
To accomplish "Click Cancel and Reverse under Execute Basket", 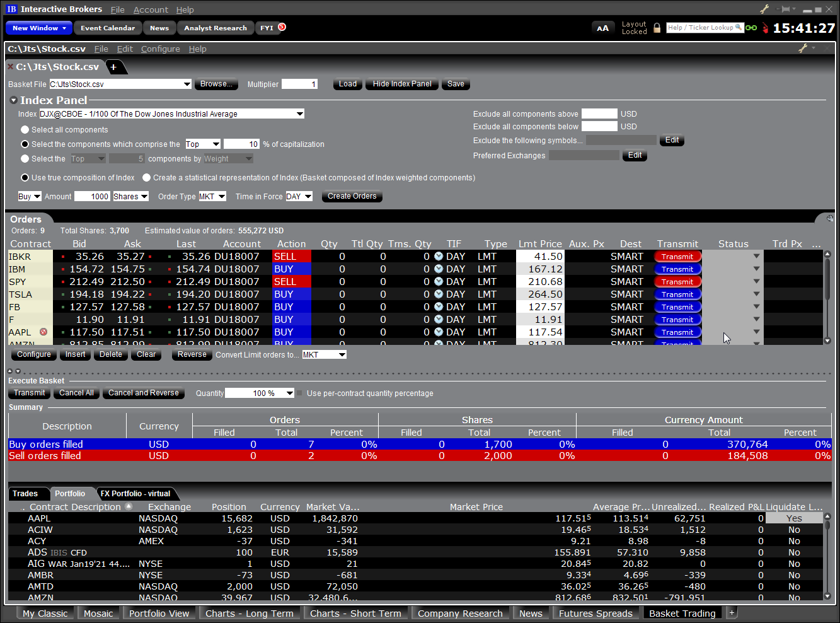I will pyautogui.click(x=143, y=393).
